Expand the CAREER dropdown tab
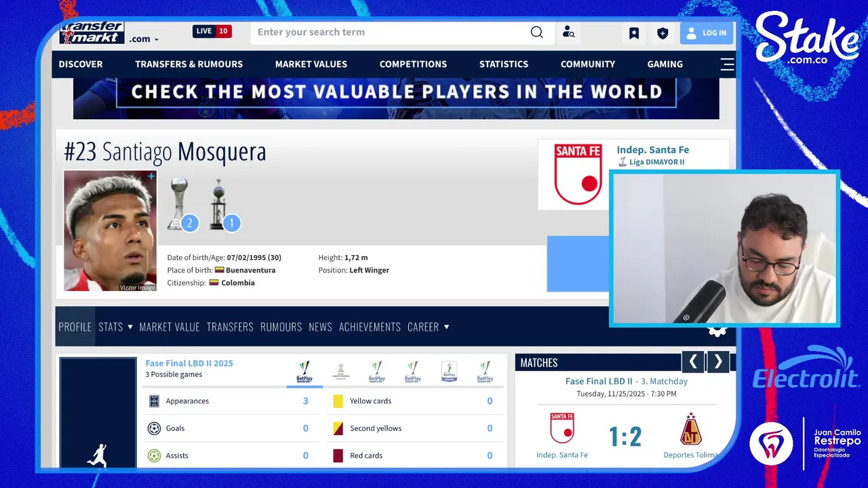The width and height of the screenshot is (868, 488). point(429,327)
